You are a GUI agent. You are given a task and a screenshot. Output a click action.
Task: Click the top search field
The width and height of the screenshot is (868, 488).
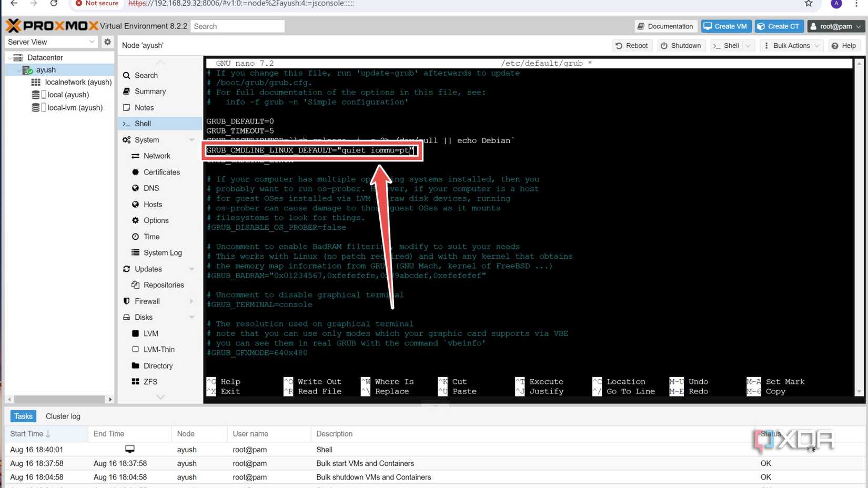[237, 26]
